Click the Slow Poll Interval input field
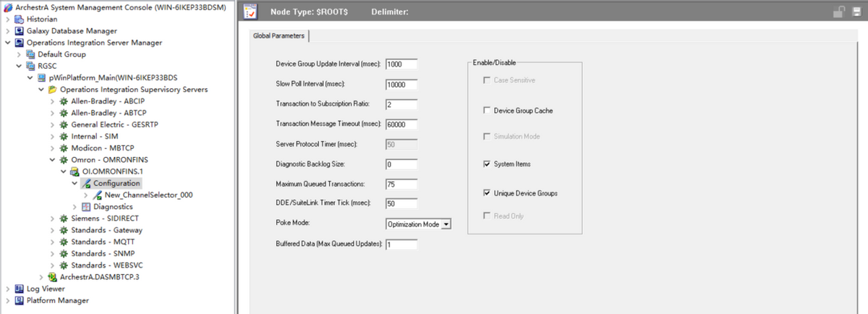Image resolution: width=868 pixels, height=314 pixels. (x=401, y=85)
